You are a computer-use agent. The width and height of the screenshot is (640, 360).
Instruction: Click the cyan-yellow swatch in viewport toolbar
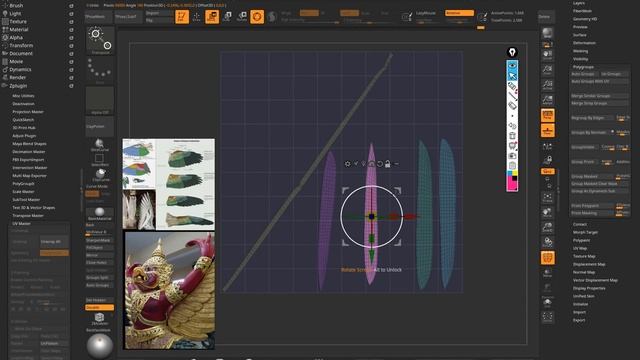point(512,173)
